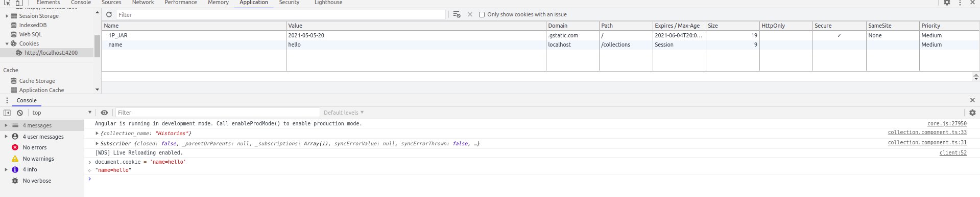Open DevTools main settings gear
Image resolution: width=980 pixels, height=197 pixels.
click(947, 3)
